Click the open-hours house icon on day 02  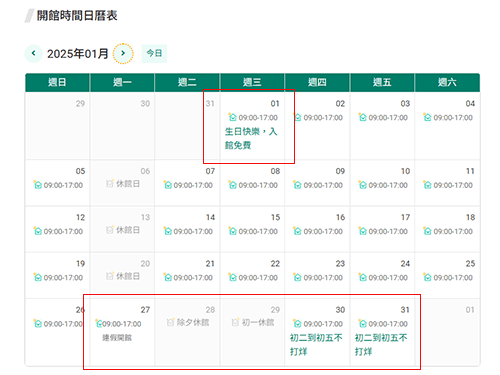click(x=298, y=117)
